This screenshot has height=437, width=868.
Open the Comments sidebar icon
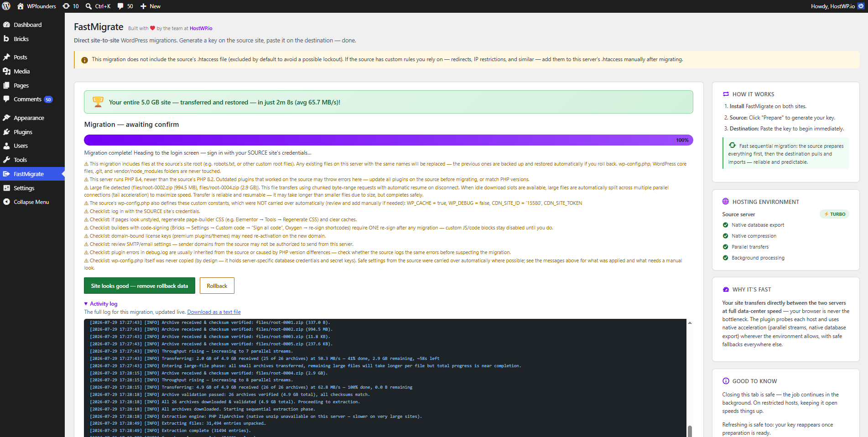6,99
